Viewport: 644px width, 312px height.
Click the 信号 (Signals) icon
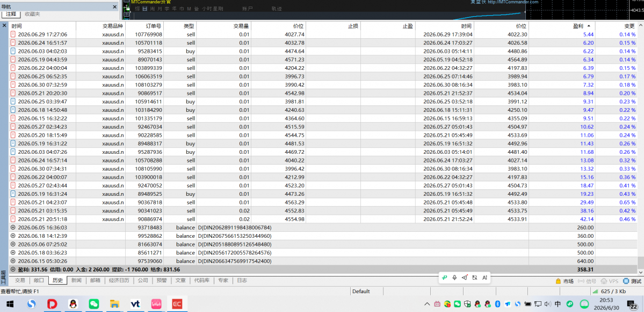(x=581, y=281)
